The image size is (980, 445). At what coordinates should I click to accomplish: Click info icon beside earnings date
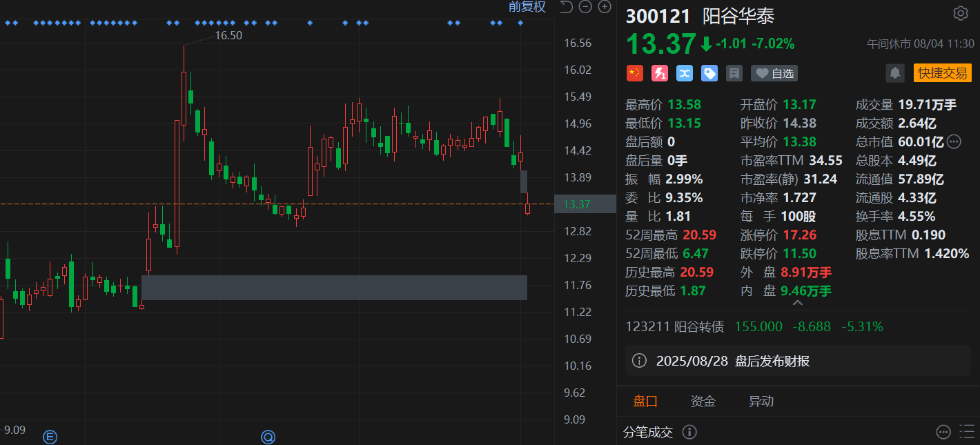coord(640,361)
